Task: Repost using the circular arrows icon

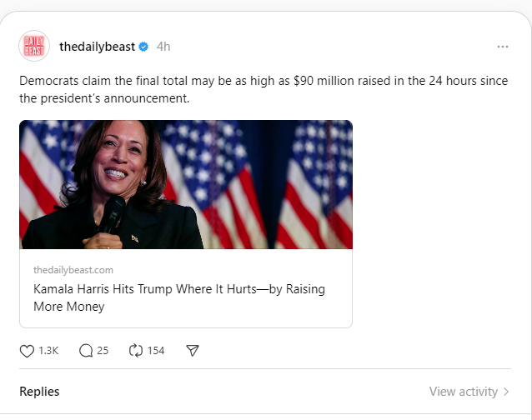Action: 136,351
